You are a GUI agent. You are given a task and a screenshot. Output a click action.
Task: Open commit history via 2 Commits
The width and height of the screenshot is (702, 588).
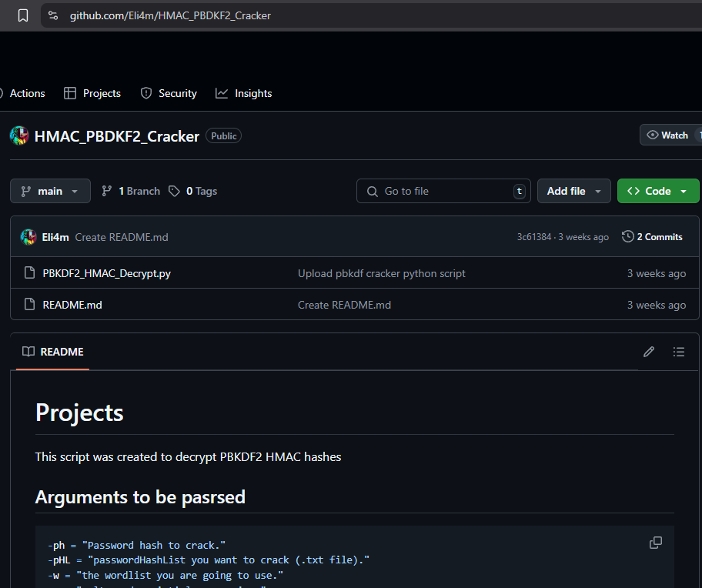(x=652, y=237)
